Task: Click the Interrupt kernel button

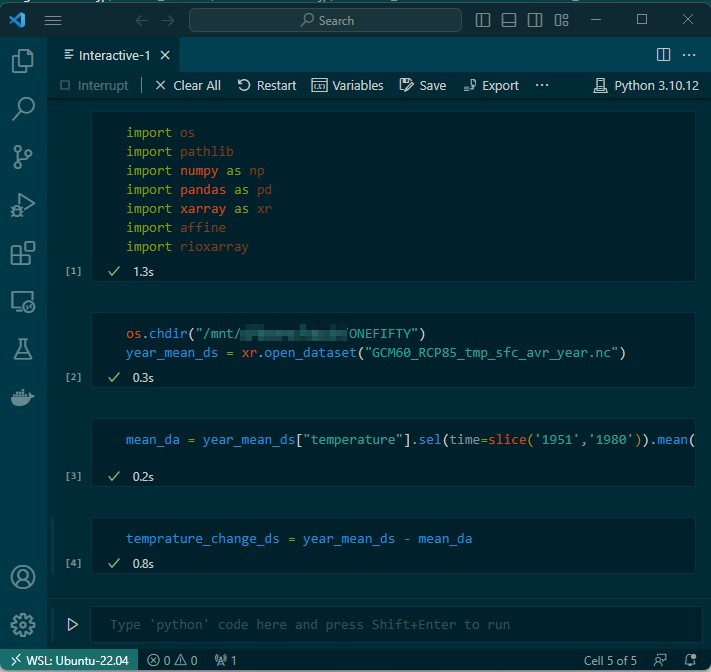Action: pyautogui.click(x=94, y=85)
